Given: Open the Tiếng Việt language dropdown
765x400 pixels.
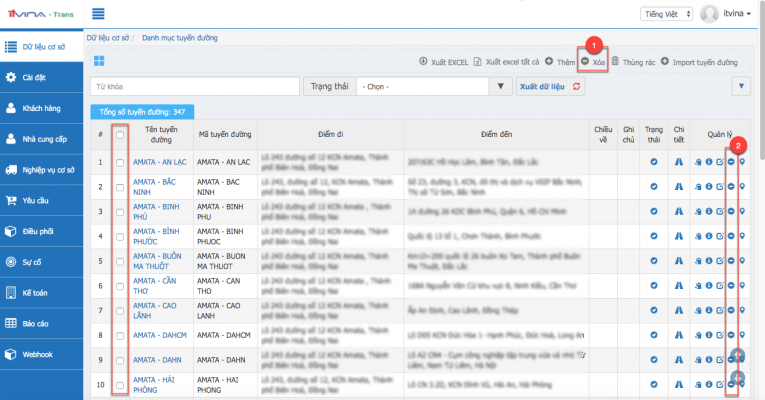Looking at the screenshot, I should click(667, 14).
